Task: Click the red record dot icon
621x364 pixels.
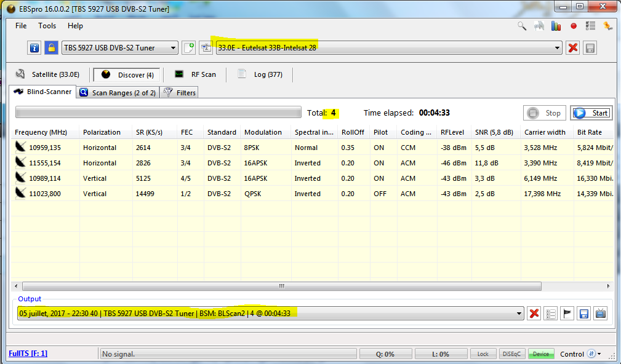Action: point(574,26)
